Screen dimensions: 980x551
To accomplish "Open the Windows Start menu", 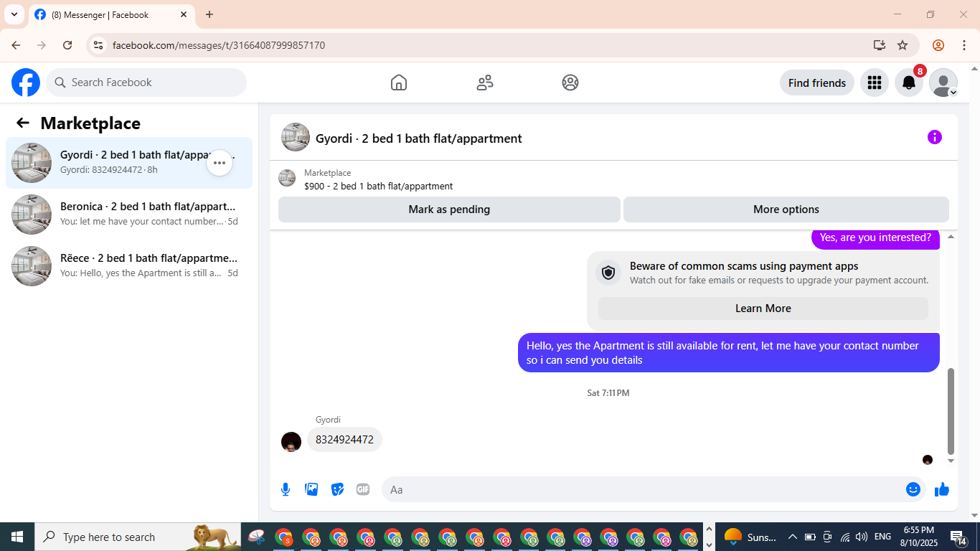I will click(x=17, y=537).
